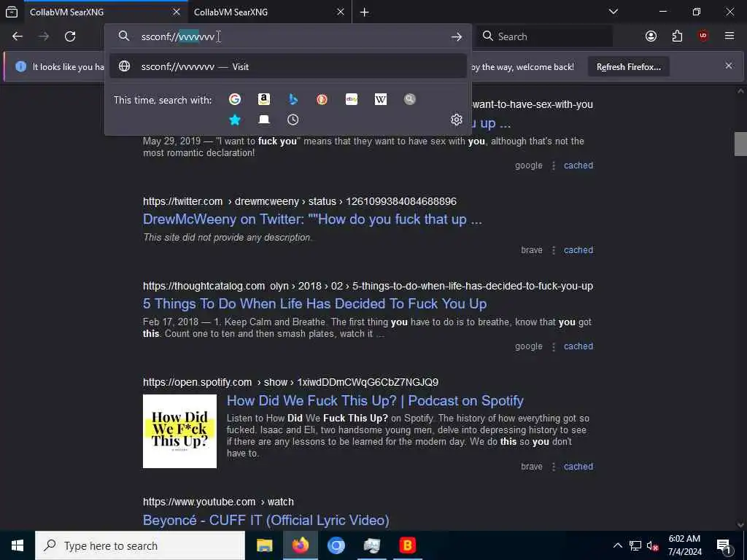Open a new tab with the plus button

[365, 12]
